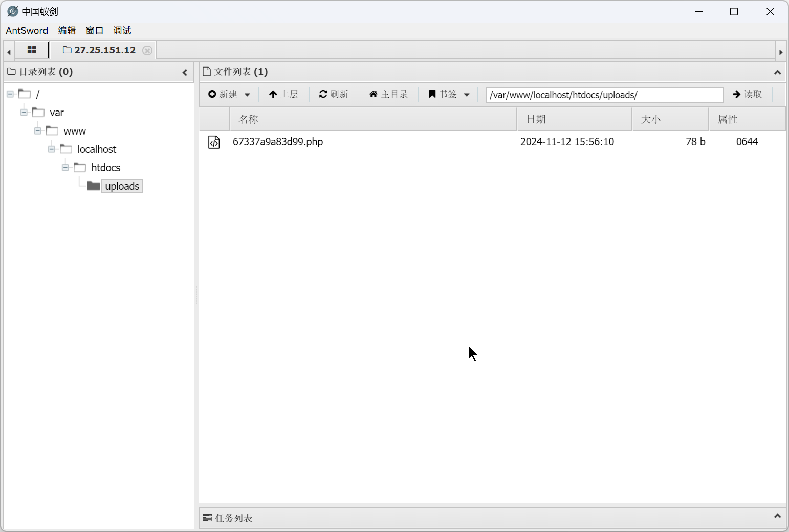This screenshot has height=532, width=789.
Task: Go up one level with 上层
Action: [x=283, y=94]
